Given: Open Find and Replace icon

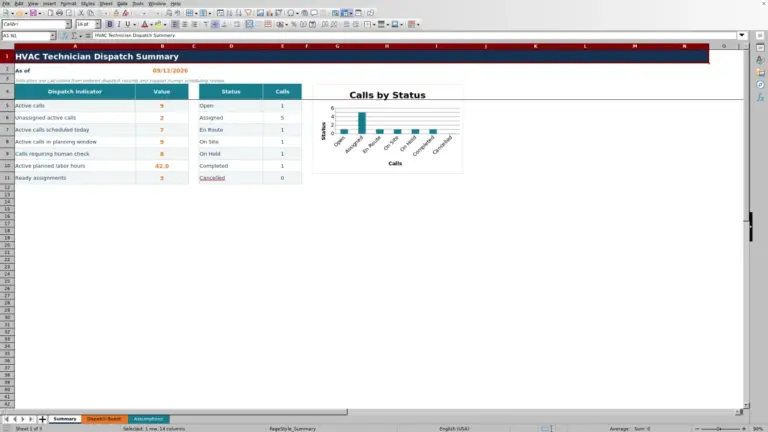Looking at the screenshot, I should tap(168, 13).
